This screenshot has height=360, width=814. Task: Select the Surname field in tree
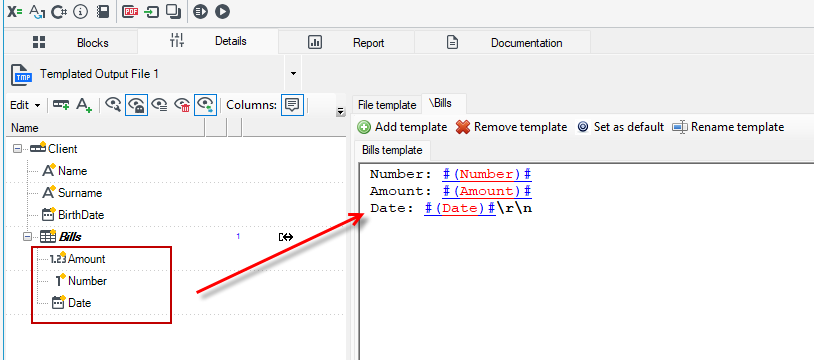(79, 193)
